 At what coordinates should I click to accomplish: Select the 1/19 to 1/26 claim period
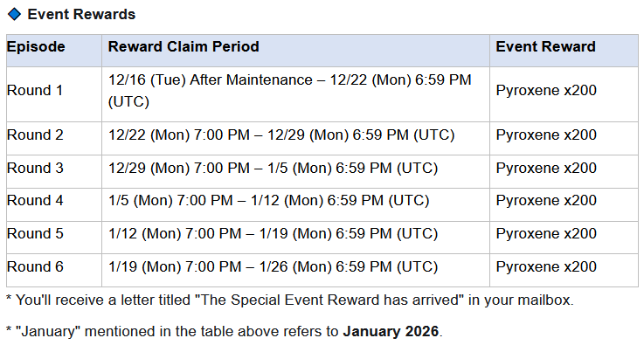click(273, 267)
